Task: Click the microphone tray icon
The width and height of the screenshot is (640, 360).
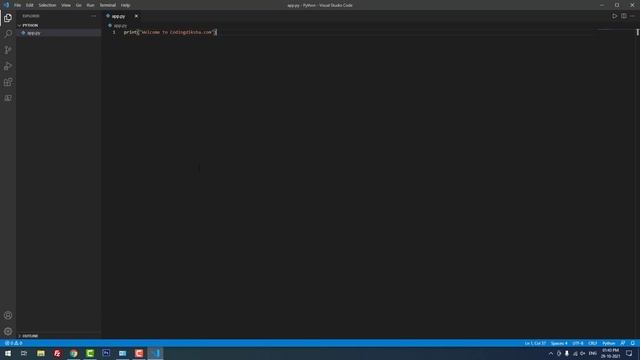Action: (567, 353)
